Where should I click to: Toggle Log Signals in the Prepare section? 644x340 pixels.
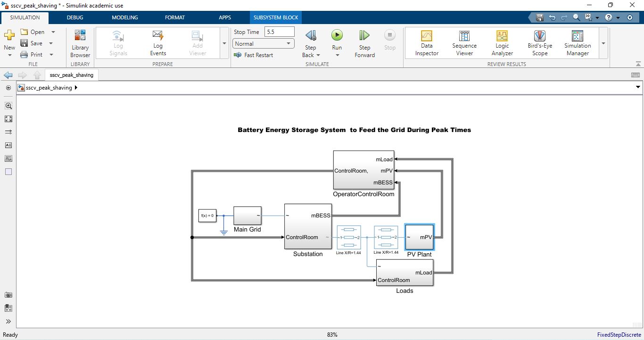point(117,42)
